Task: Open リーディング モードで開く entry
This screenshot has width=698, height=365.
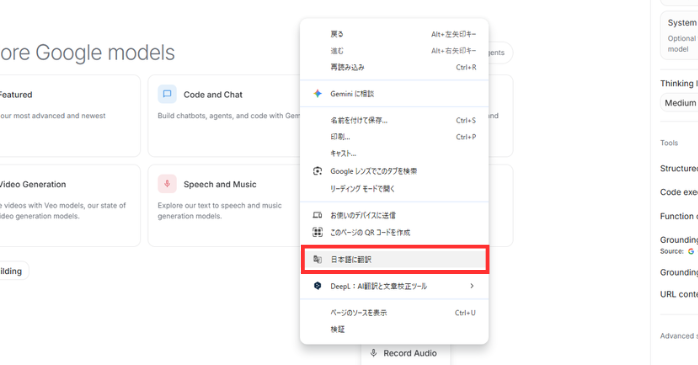Action: point(394,189)
